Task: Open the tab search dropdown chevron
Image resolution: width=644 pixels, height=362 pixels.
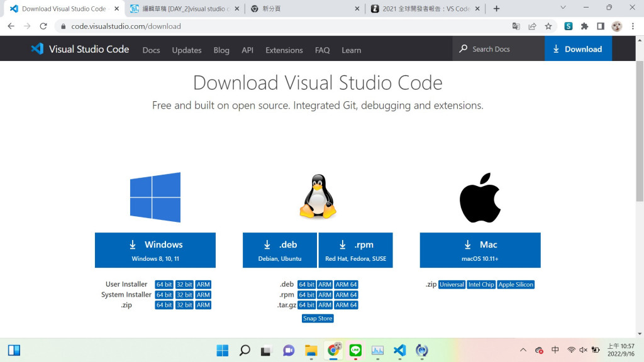Action: click(x=563, y=8)
